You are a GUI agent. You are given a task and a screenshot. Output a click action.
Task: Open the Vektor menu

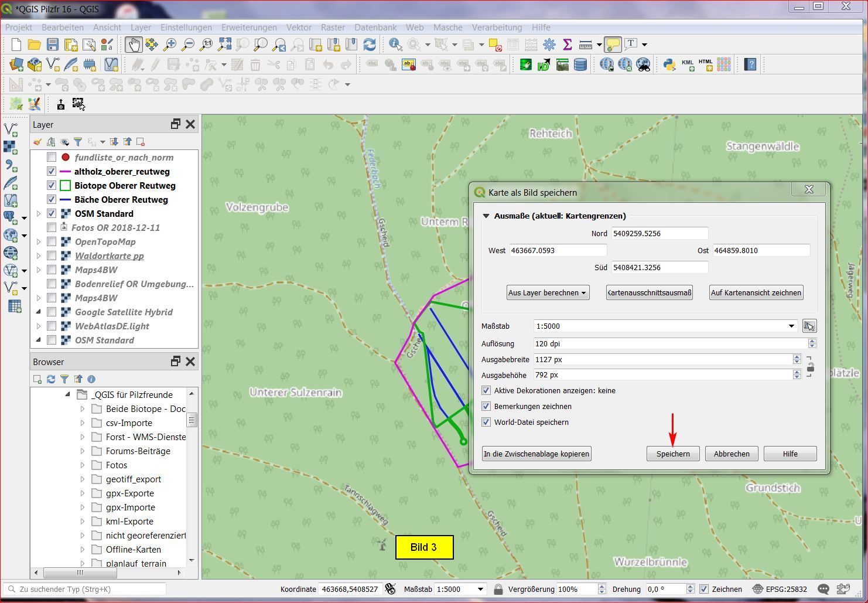point(299,28)
